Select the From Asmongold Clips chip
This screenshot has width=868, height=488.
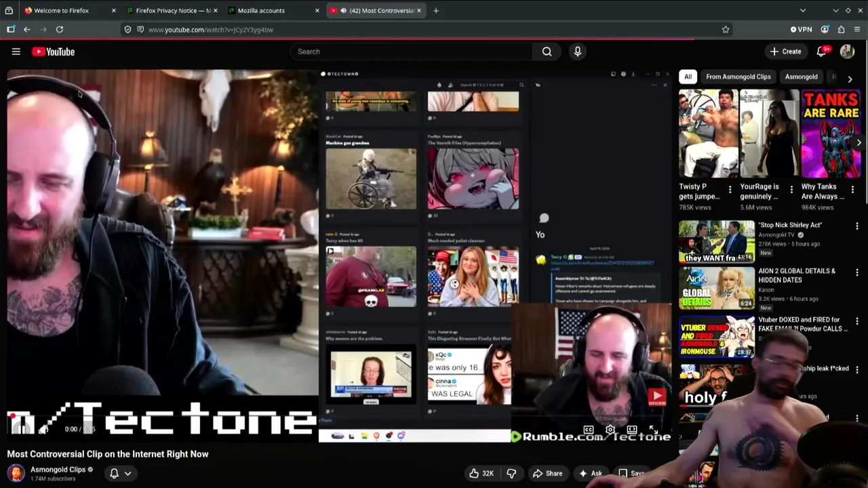(x=738, y=77)
